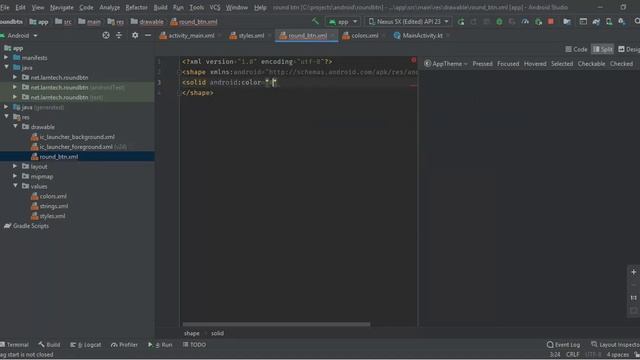Open the app run configuration dropdown

343,22
